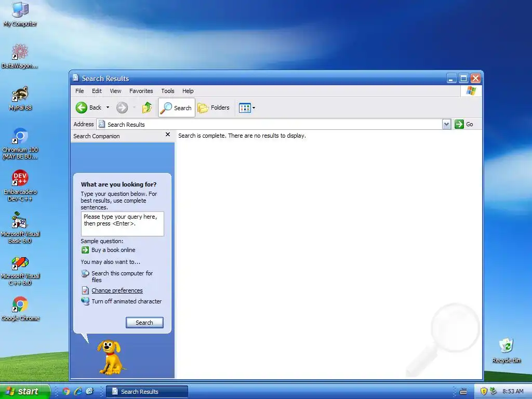
Task: Click the Windows flag logo throbber
Action: [471, 91]
